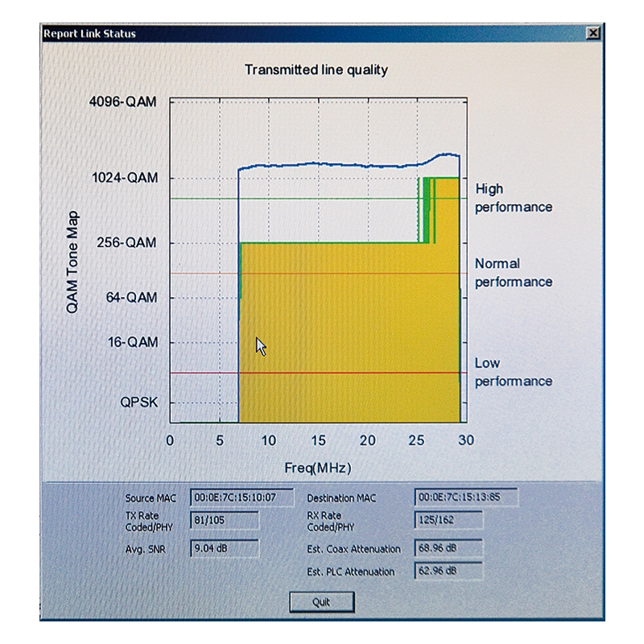Click the Low performance threshold label
Screen dimensions: 644x644
513,372
